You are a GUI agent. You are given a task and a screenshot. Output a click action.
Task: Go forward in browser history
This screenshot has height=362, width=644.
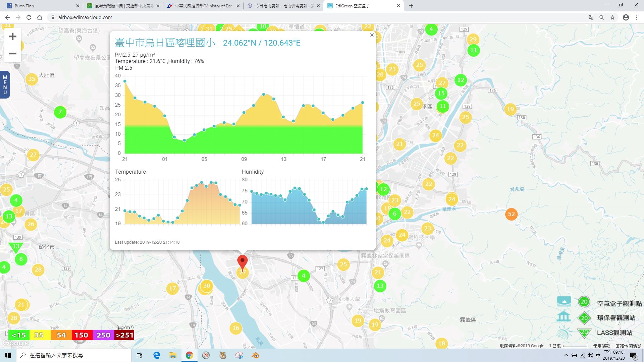tap(18, 17)
